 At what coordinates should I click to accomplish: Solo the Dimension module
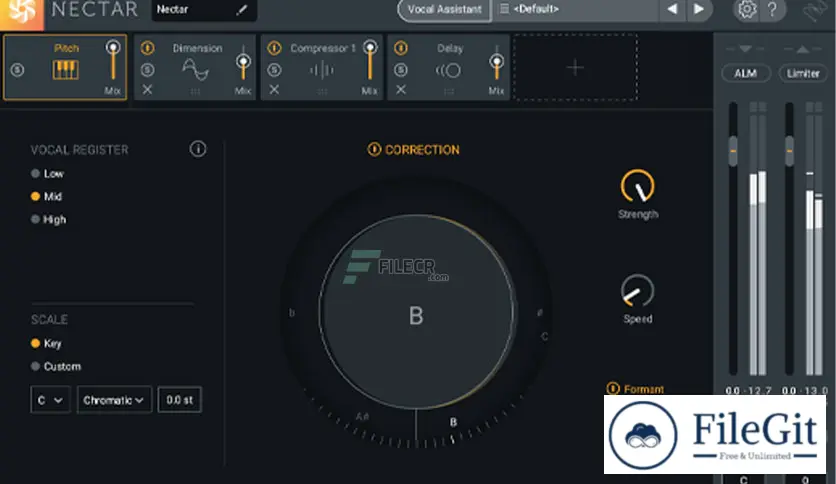tap(148, 70)
